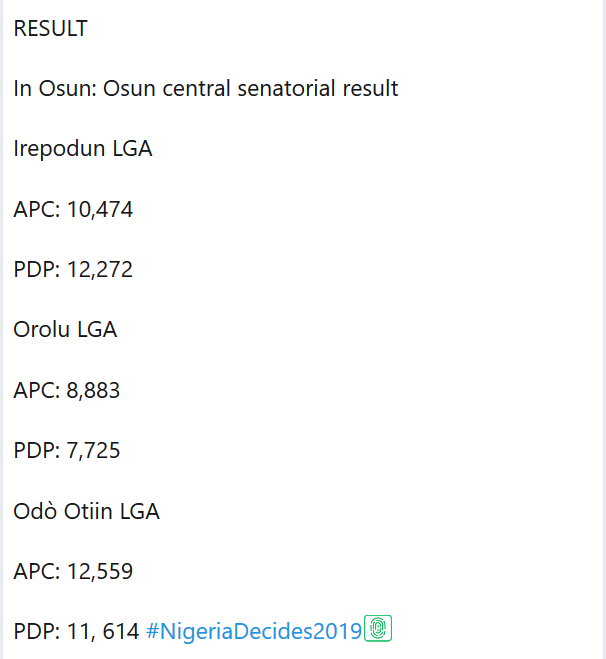Open the #NigeriaDecides2019 hashtag link
606x659 pixels.
(x=253, y=631)
